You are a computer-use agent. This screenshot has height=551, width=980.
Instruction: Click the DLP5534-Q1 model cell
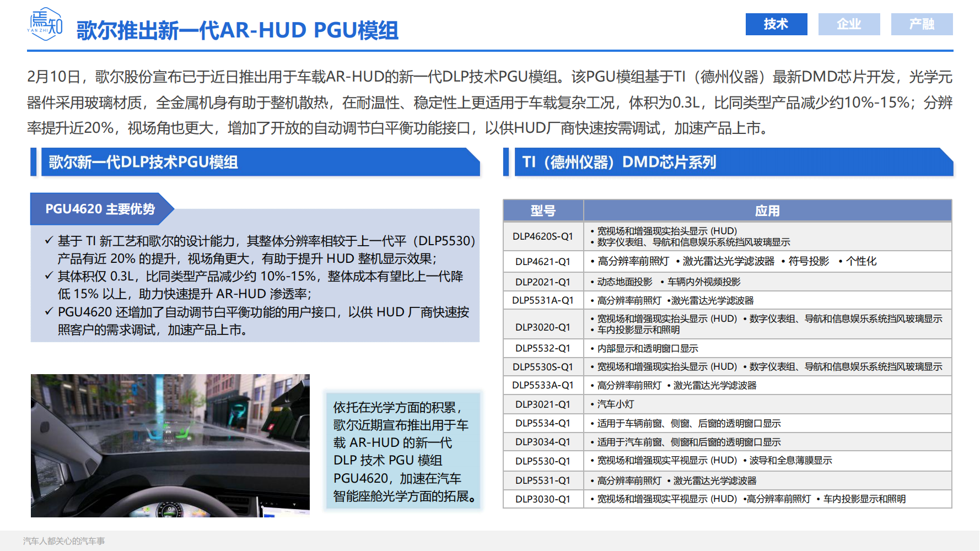click(x=543, y=423)
